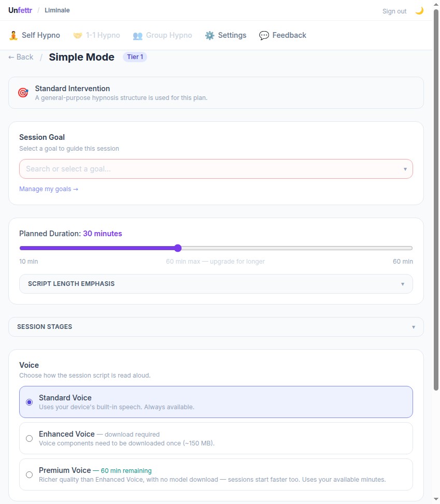Expand the Session Stages section
The height and width of the screenshot is (504, 440).
click(x=216, y=327)
